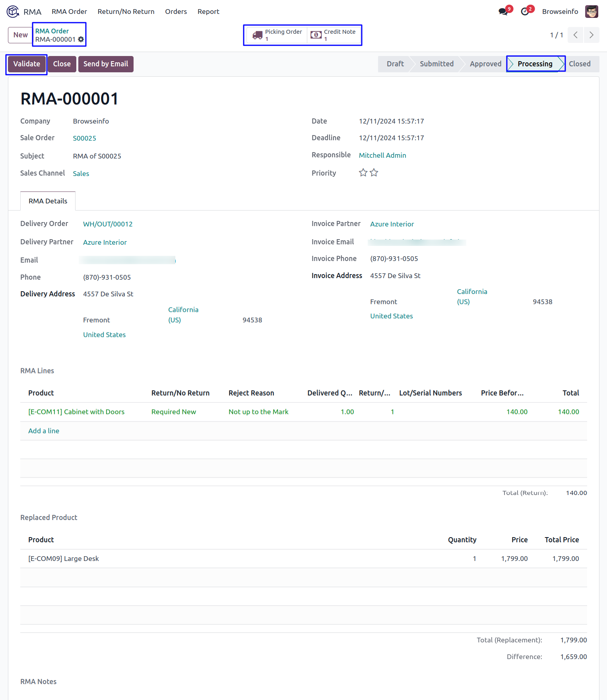Open sale order S00025 link

pyautogui.click(x=84, y=138)
